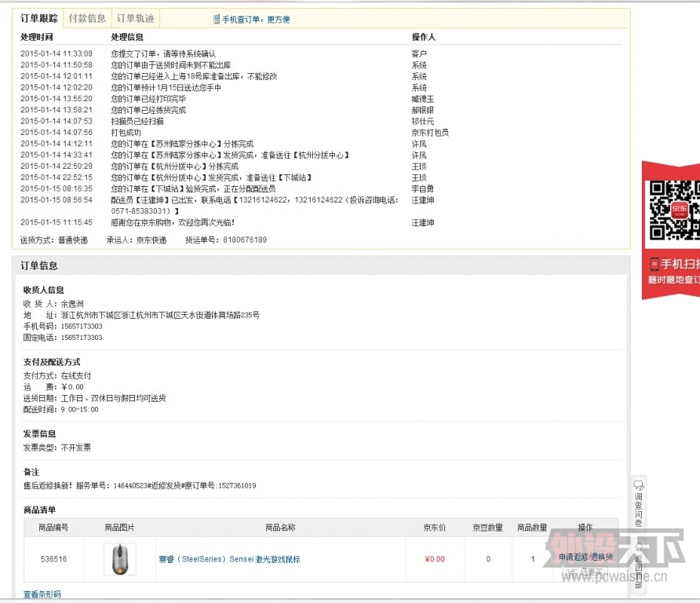Screen dimensions: 700x603
Task: Click the 2015-01-15 08:56:54 timestamp
Action: pos(57,199)
